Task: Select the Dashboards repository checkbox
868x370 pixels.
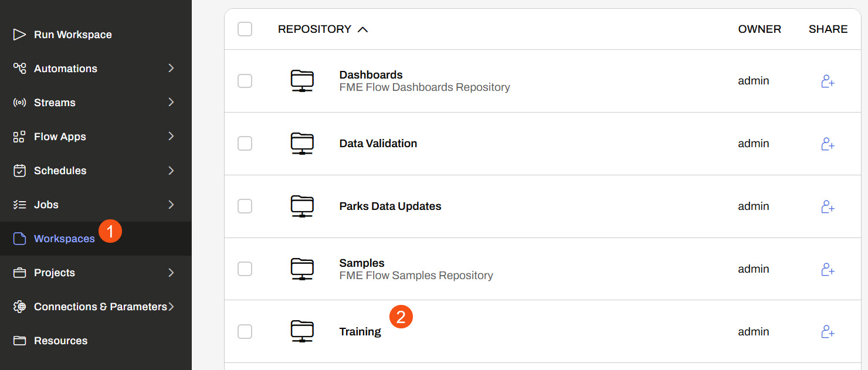Action: [245, 81]
